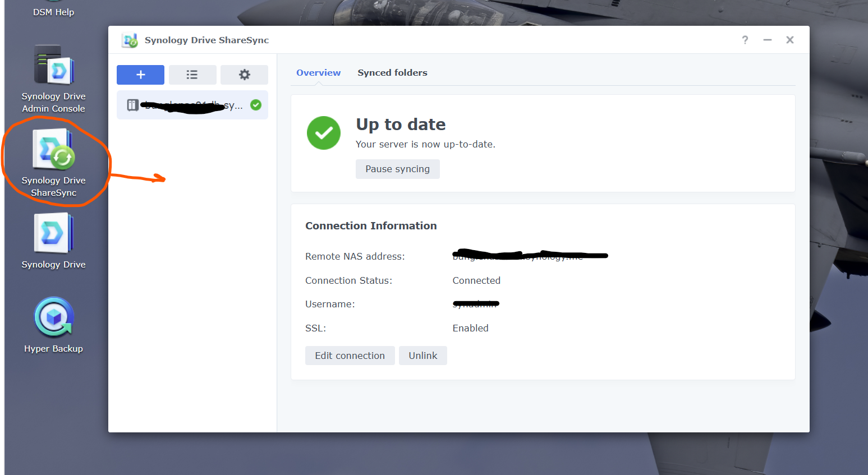Viewport: 868px width, 475px height.
Task: Switch to the Overview tab
Action: (x=318, y=73)
